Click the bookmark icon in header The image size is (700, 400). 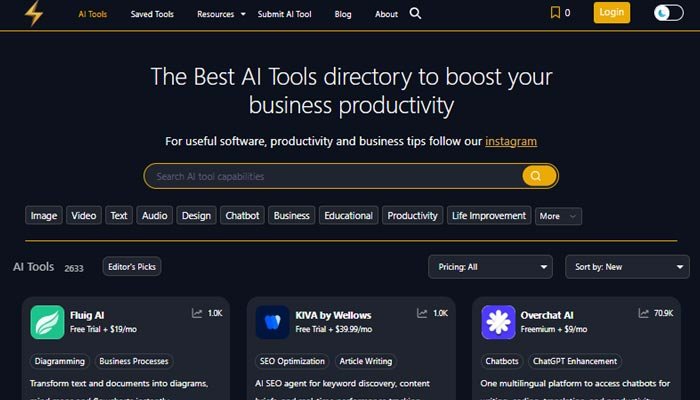tap(555, 13)
